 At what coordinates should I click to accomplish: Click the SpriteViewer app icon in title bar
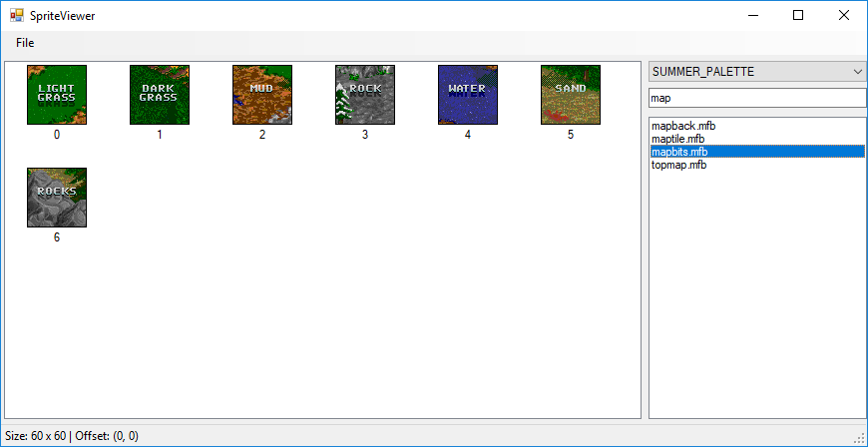17,16
